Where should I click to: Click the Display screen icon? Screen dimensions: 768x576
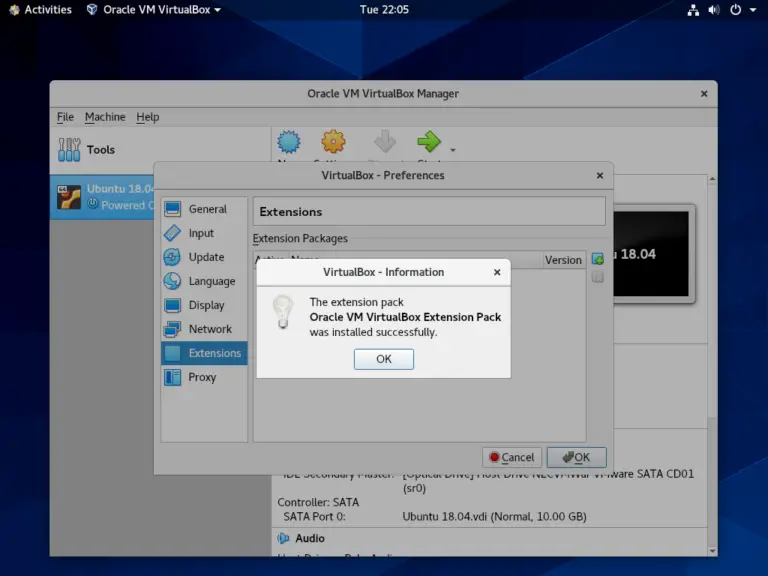[172, 305]
